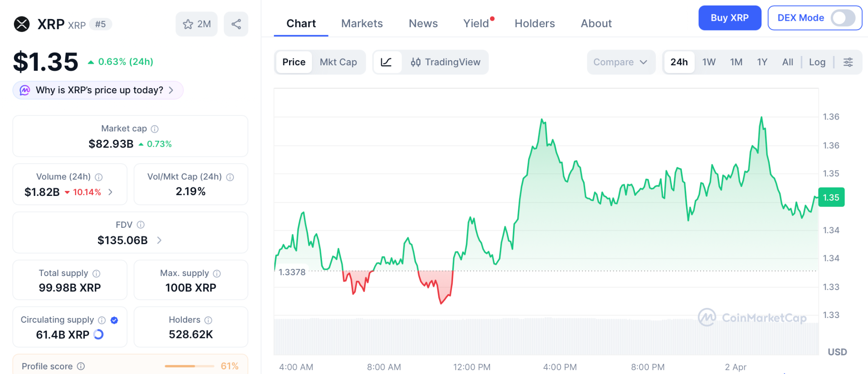Select the line chart icon

pos(387,62)
